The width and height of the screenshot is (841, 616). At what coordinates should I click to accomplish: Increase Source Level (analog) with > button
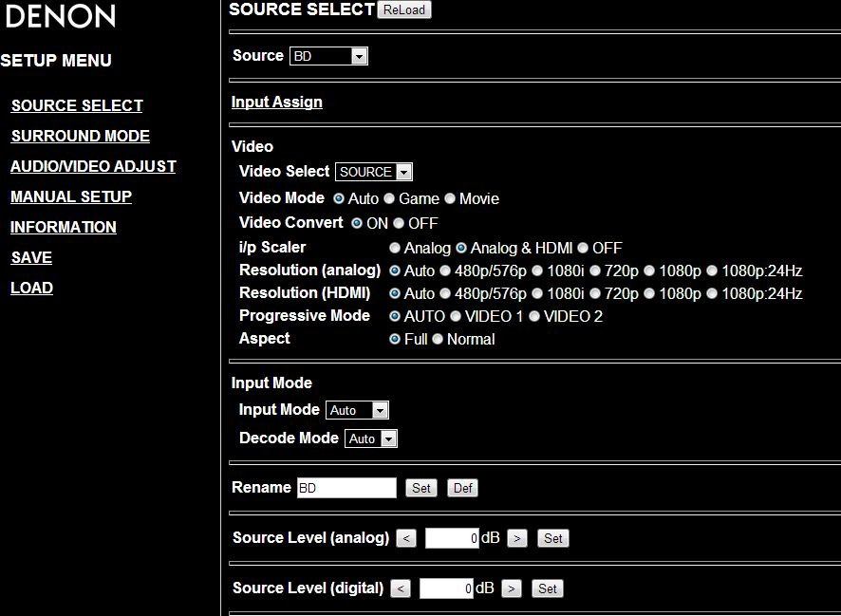(517, 538)
